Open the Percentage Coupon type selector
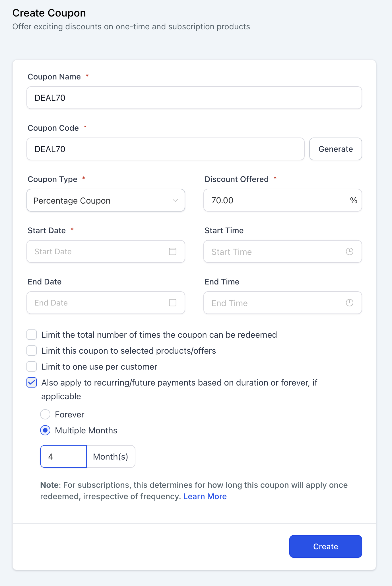This screenshot has width=392, height=586. (100, 200)
